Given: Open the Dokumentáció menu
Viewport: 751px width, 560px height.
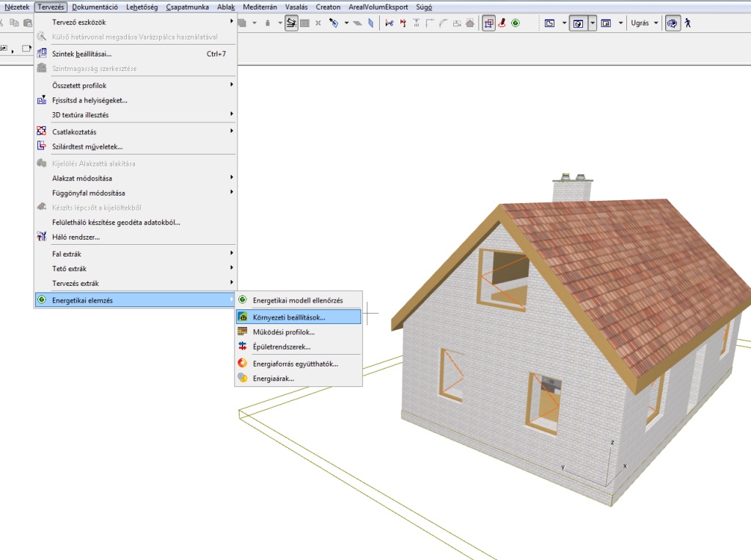Looking at the screenshot, I should tap(95, 7).
